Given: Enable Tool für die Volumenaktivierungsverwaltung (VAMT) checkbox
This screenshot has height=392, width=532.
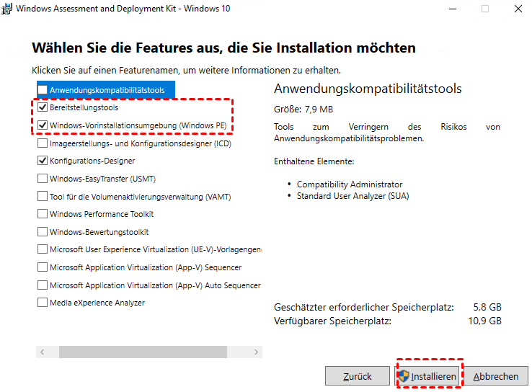Looking at the screenshot, I should 43,197.
